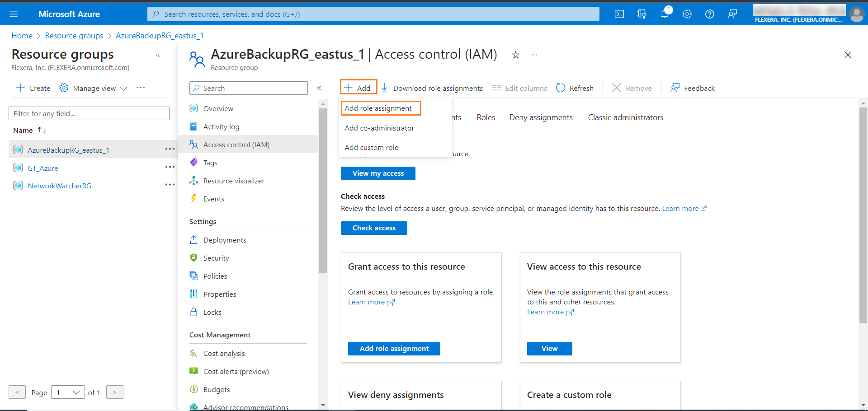Switch to the Deny assignments tab
Image resolution: width=868 pixels, height=411 pixels.
pyautogui.click(x=541, y=117)
